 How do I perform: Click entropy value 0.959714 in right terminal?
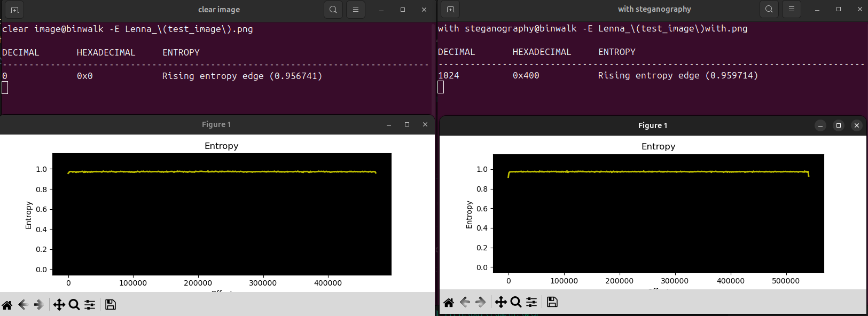point(732,75)
